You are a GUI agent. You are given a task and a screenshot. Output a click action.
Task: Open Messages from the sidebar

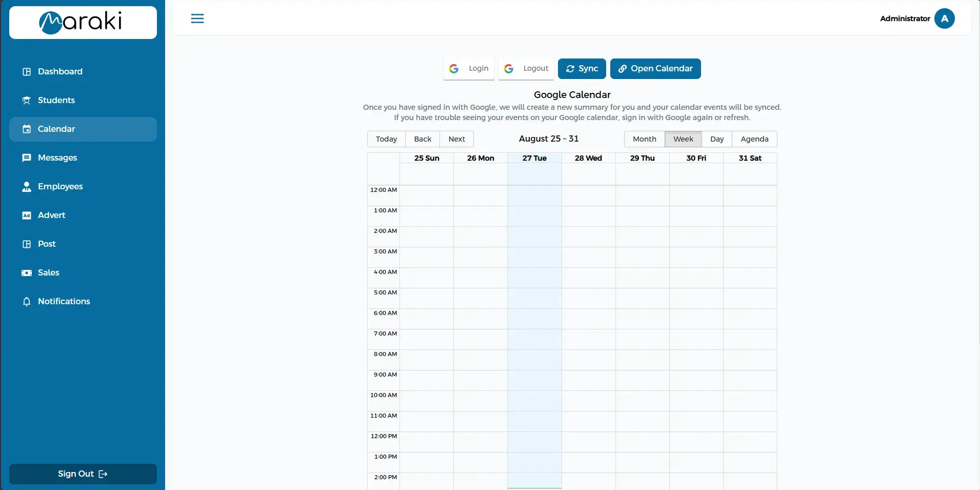57,158
